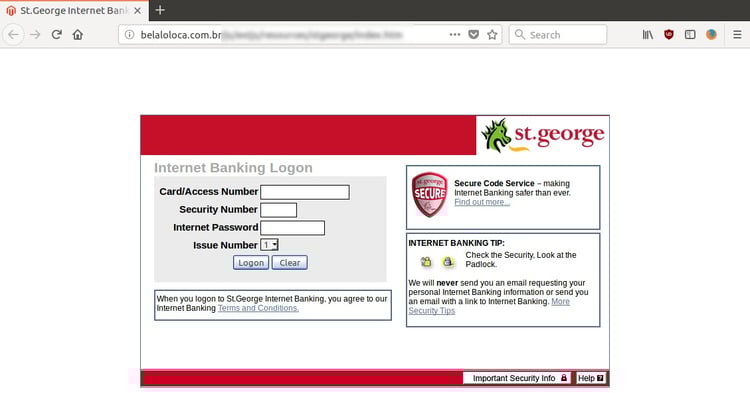
Task: Go to browser home page icon
Action: 77,34
